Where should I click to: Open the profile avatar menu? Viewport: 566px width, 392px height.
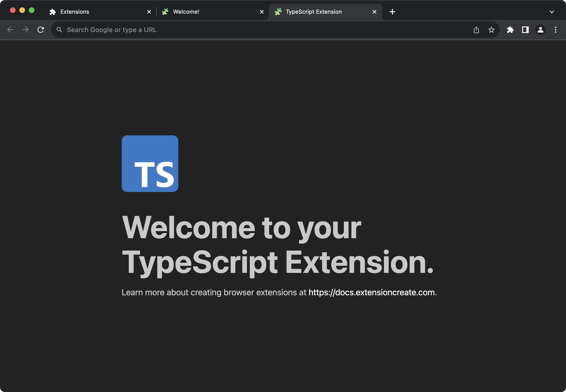(541, 30)
